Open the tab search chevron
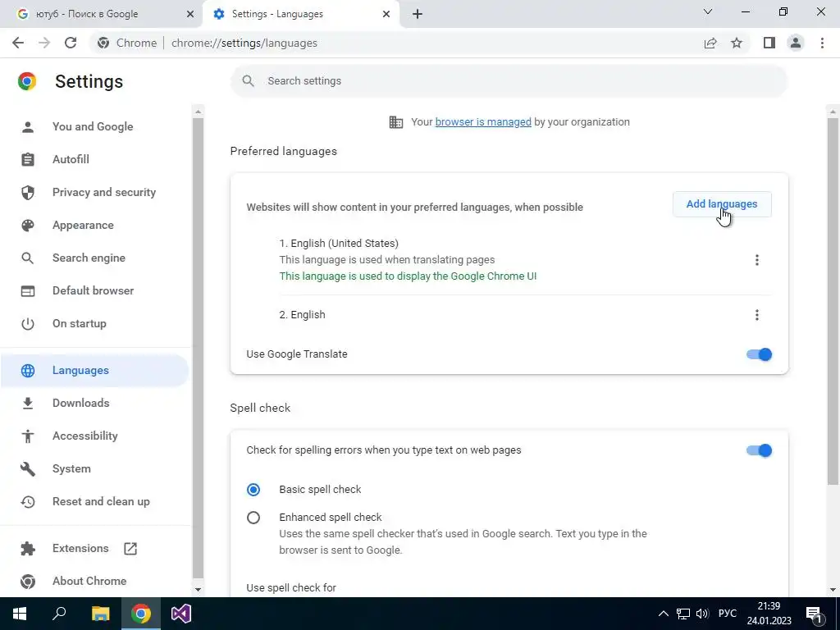The height and width of the screenshot is (630, 840). pos(708,11)
